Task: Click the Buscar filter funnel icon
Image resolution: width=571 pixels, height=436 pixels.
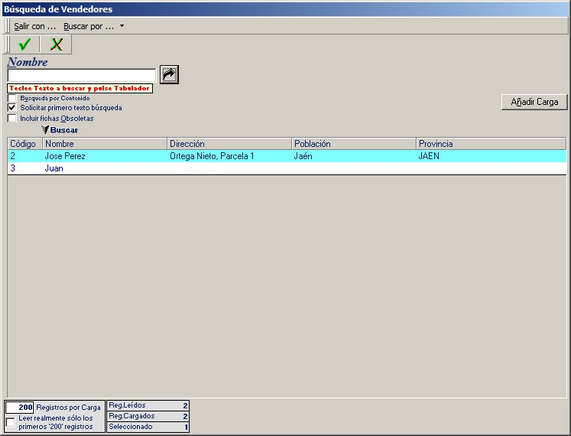Action: pos(45,130)
